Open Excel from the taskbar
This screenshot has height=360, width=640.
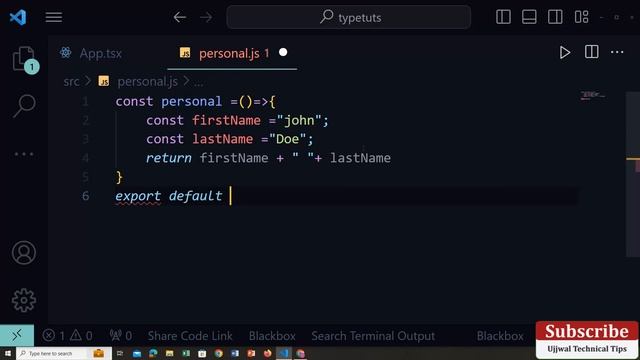(x=186, y=353)
